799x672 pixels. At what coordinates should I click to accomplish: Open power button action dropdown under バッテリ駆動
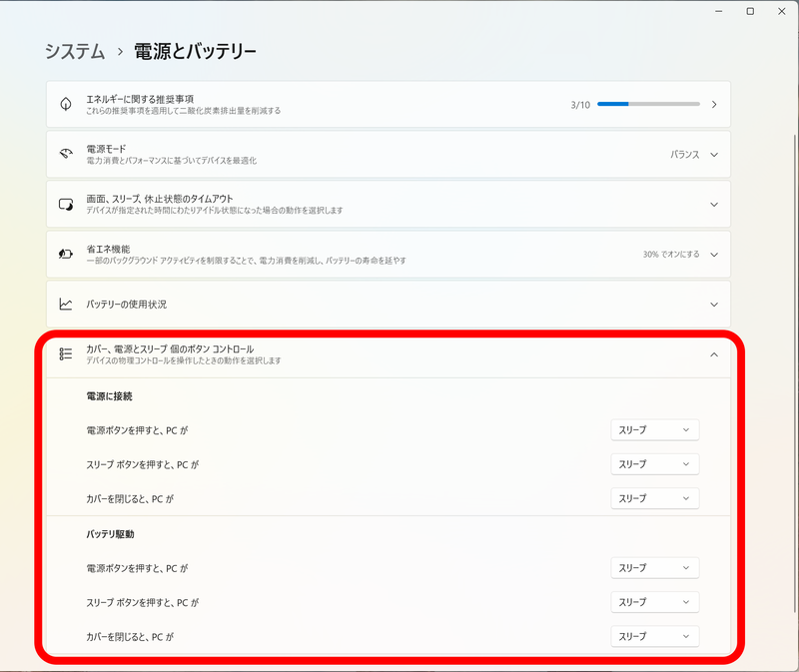tap(654, 567)
